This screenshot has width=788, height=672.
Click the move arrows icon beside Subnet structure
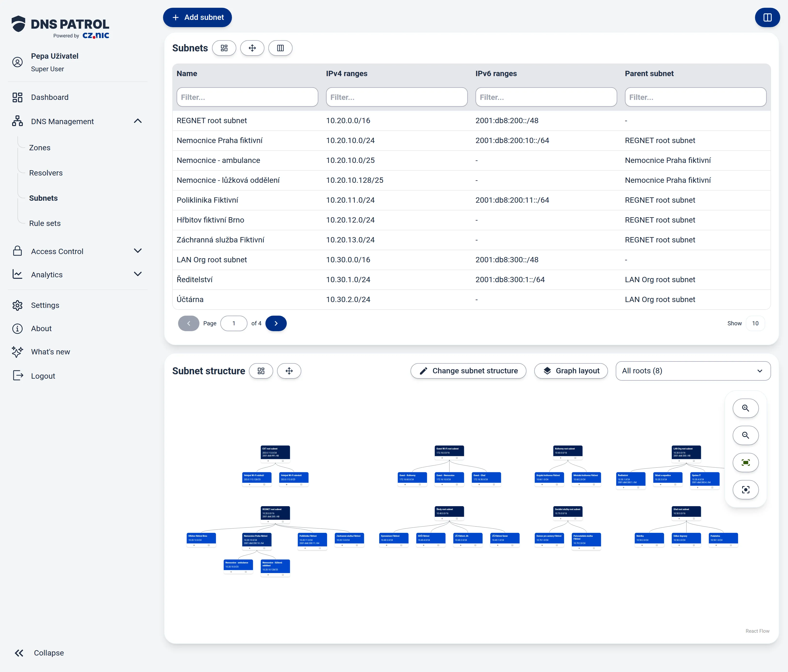coord(289,371)
